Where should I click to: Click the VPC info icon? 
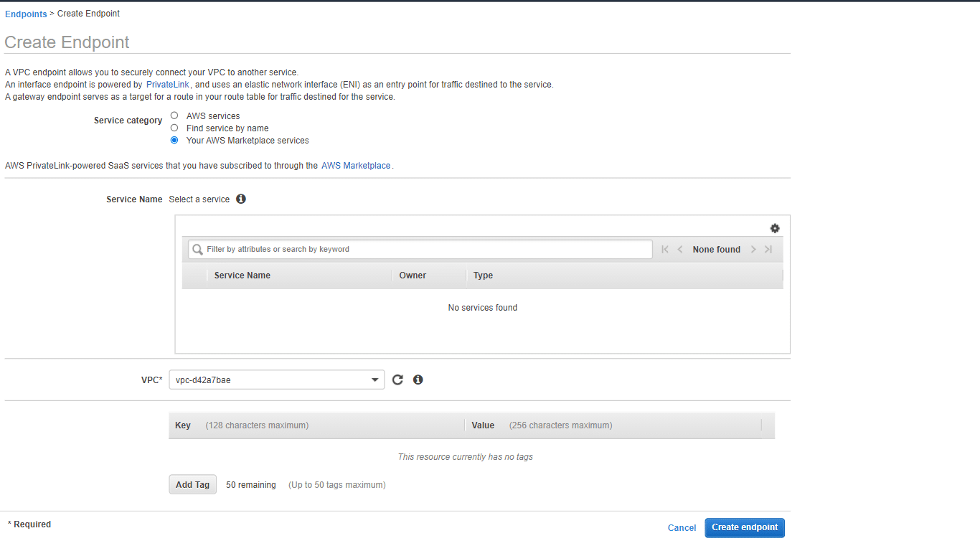418,380
